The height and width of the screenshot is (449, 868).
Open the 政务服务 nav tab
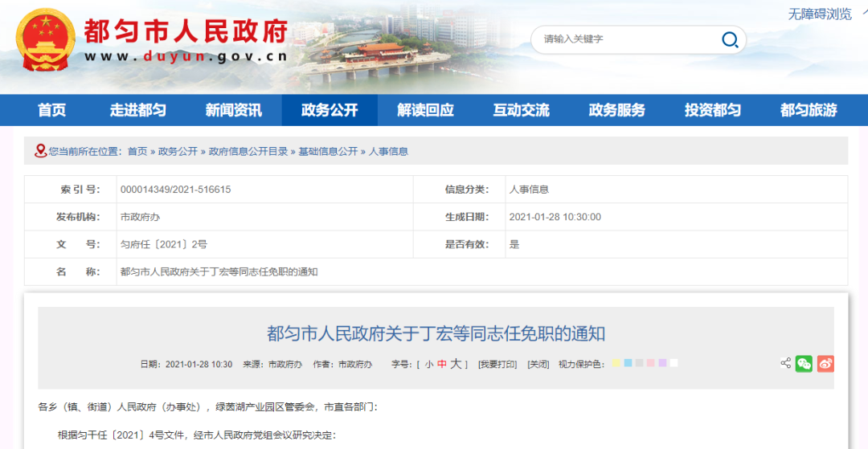tap(616, 110)
